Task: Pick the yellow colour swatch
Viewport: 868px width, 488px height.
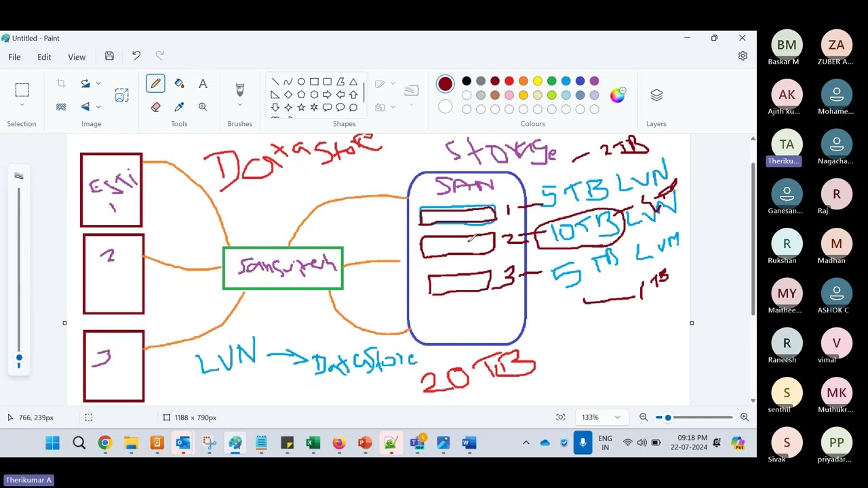Action: 537,81
